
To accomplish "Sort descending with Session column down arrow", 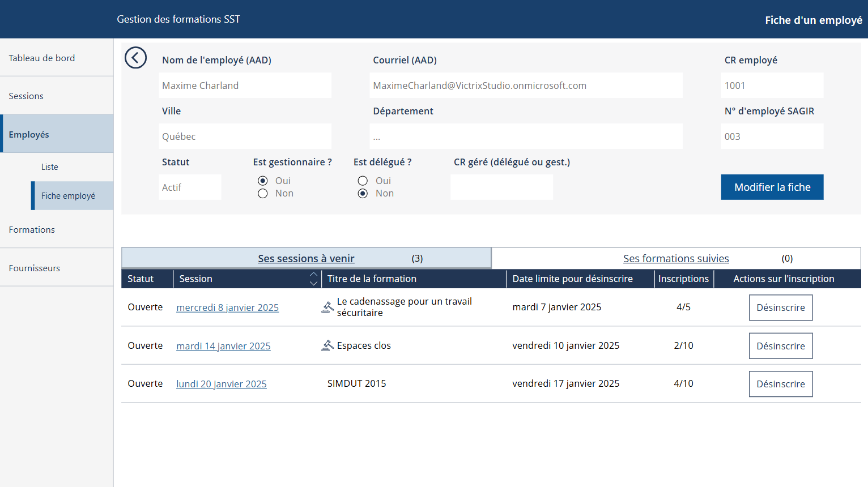I will [x=313, y=283].
